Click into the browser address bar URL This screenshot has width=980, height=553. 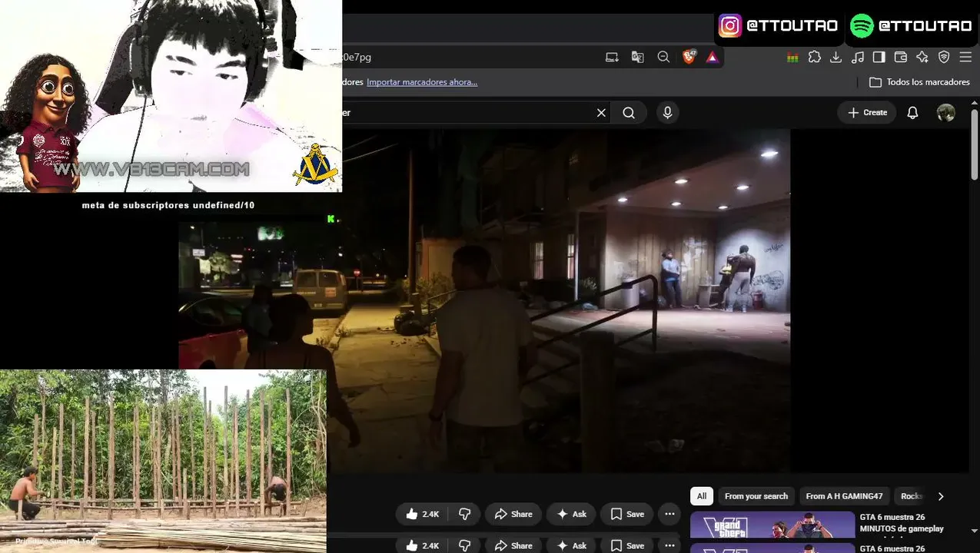(469, 57)
